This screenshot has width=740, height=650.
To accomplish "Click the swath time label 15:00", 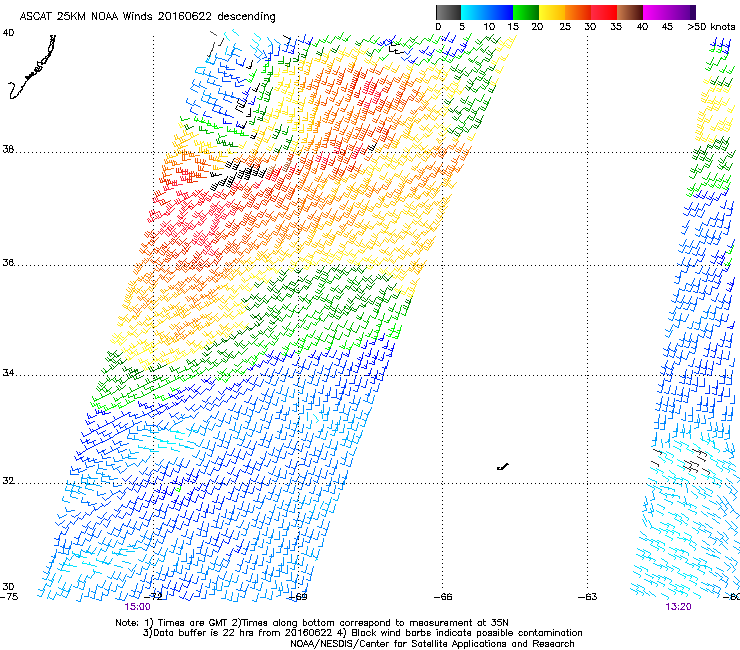I will (137, 607).
